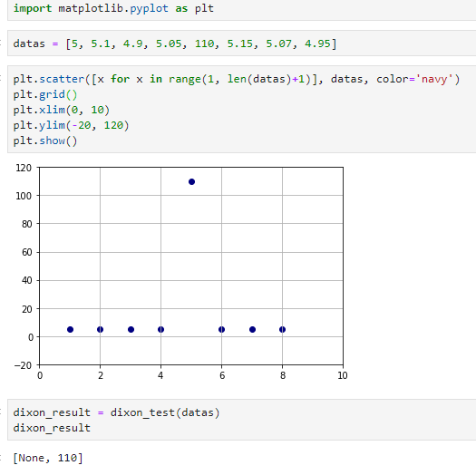476x475 pixels.
Task: Click the [None, 110] output text
Action: (48, 458)
